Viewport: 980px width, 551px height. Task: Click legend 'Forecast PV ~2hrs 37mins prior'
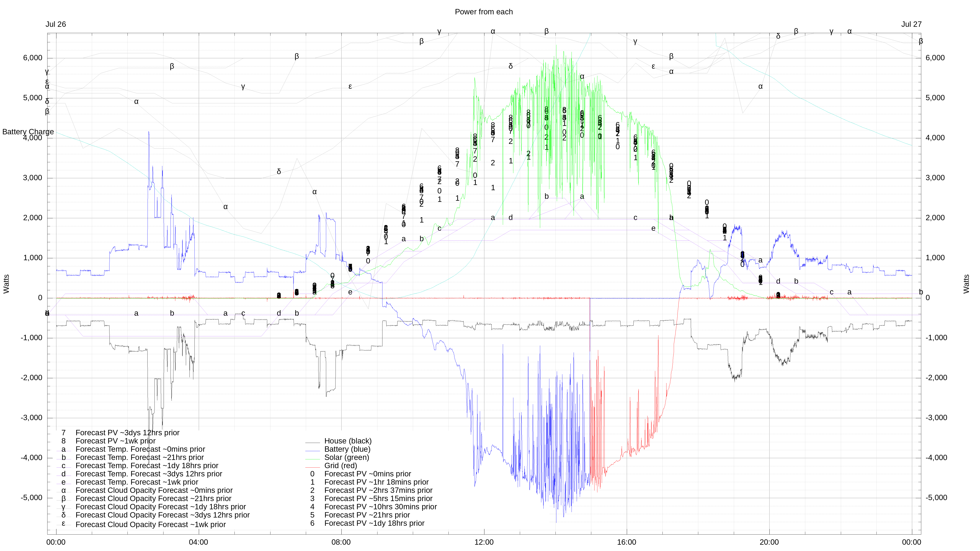click(x=378, y=490)
